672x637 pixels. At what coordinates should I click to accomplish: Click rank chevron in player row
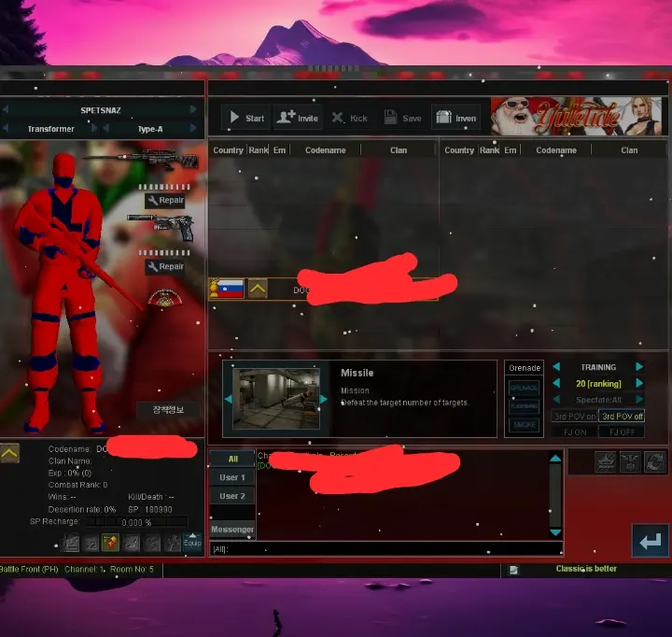click(x=258, y=289)
